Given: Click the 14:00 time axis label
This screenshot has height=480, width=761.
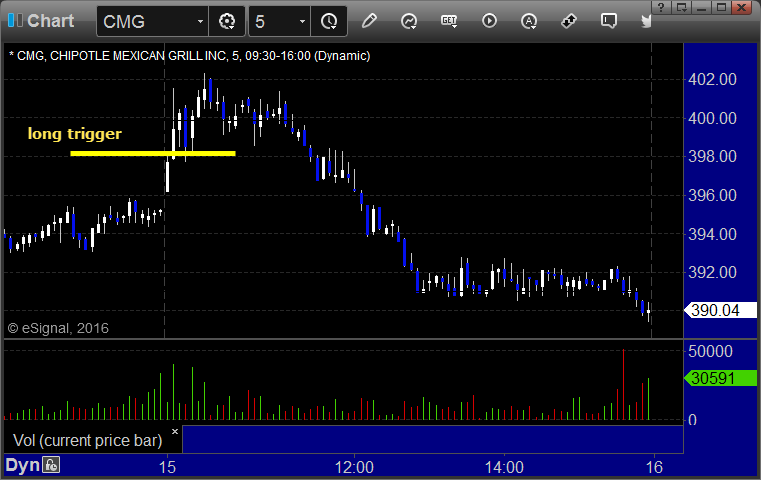Looking at the screenshot, I should 504,467.
